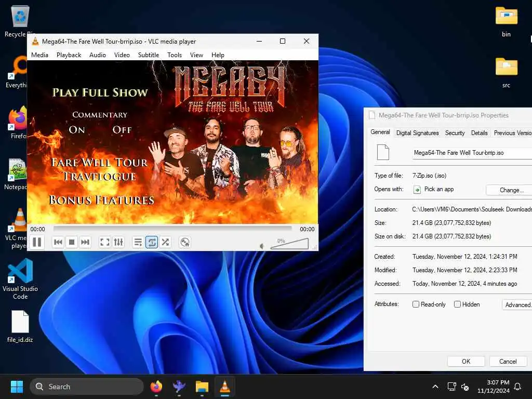Viewport: 532px width, 399px height.
Task: Click Advanced attributes button
Action: (517, 304)
